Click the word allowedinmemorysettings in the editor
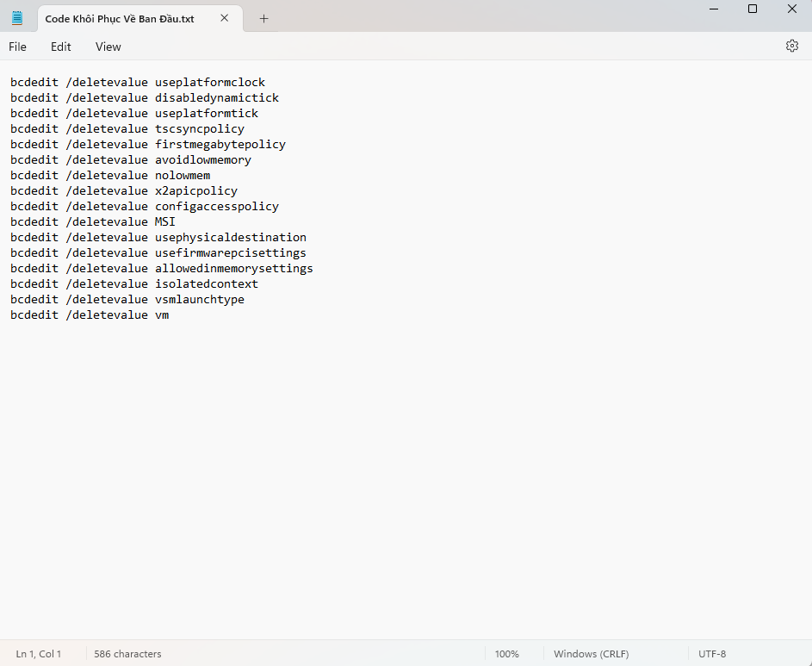Screen dimensions: 812x666 [x=234, y=269]
